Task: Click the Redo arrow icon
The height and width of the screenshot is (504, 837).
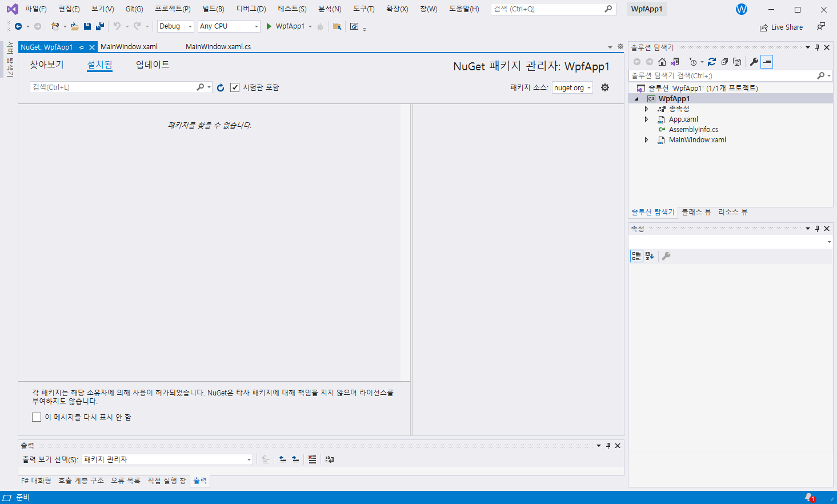Action: point(137,26)
